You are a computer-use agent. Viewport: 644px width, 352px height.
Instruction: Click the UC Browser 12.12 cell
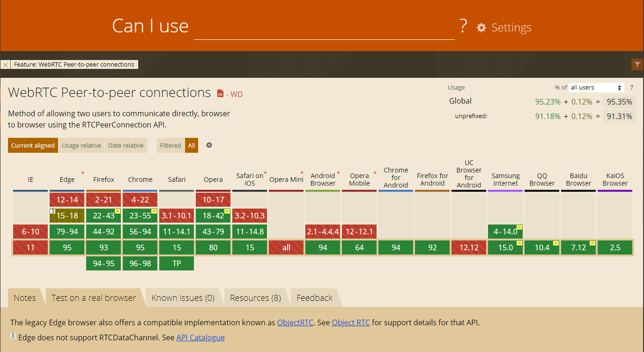point(469,247)
